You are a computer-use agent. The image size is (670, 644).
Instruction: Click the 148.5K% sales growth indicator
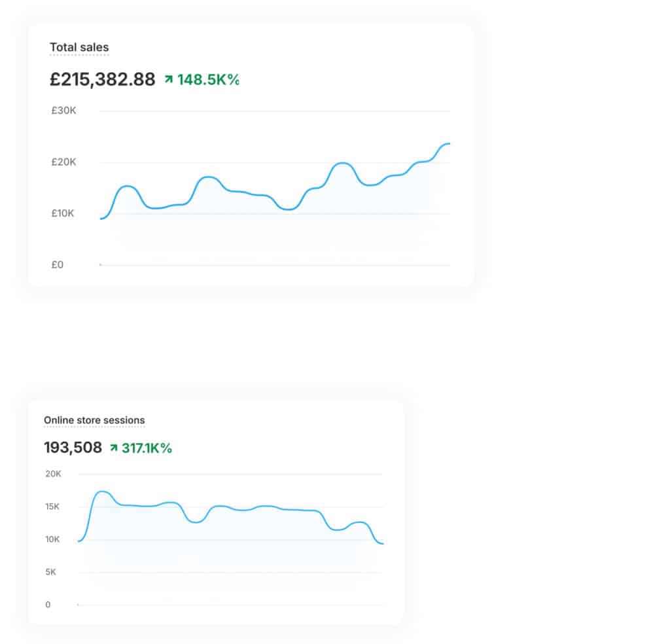[208, 79]
